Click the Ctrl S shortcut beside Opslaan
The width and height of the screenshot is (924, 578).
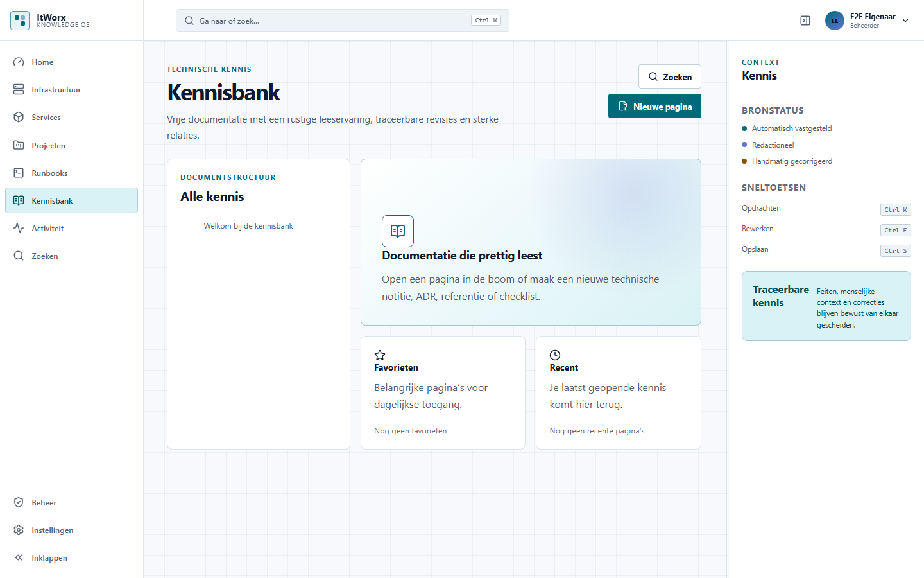(x=896, y=250)
